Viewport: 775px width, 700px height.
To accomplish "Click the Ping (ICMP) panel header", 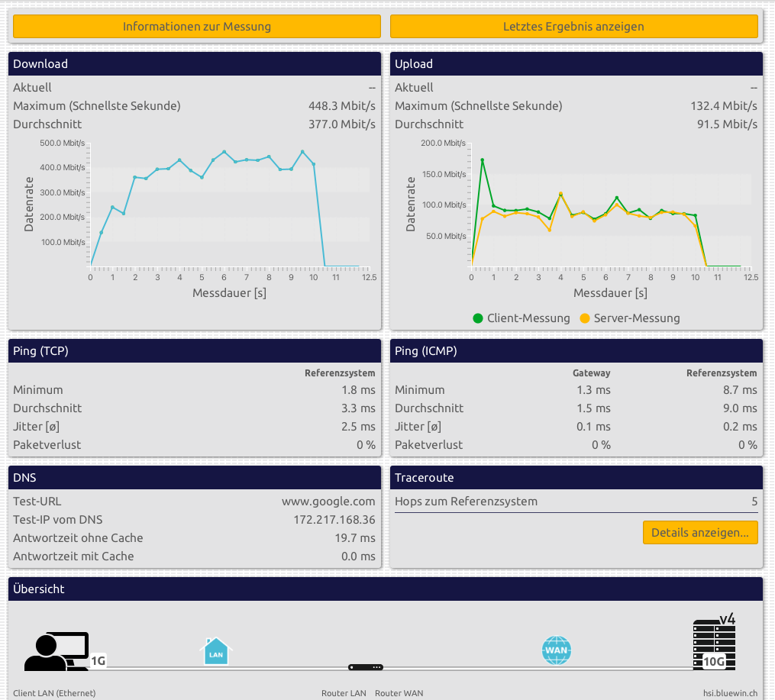I will coord(576,350).
